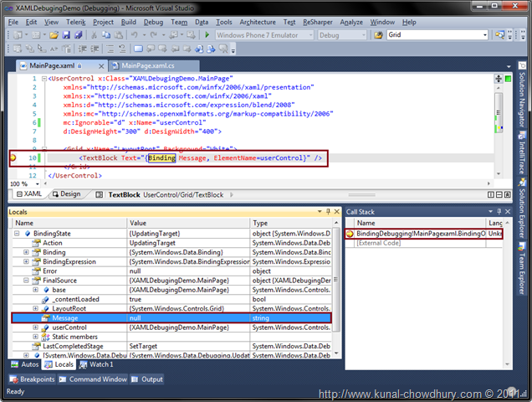The height and width of the screenshot is (402, 532).
Task: Toggle horizontal split view button
Action: click(499, 194)
